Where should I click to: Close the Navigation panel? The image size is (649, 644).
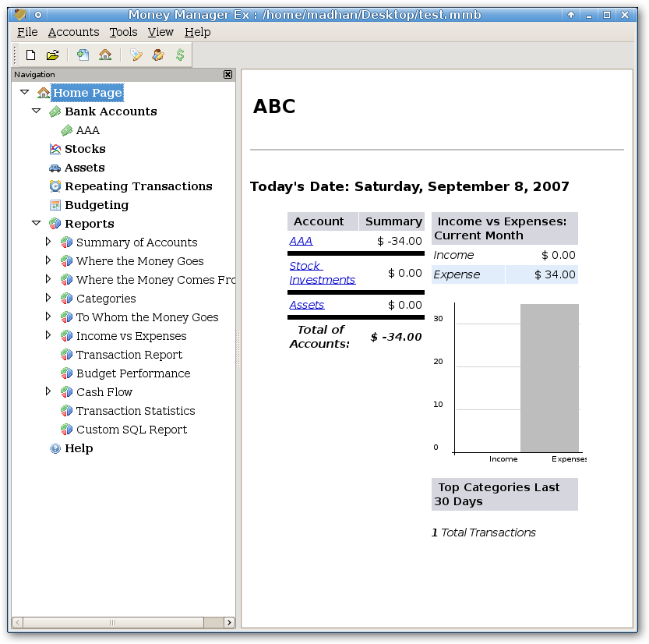click(x=228, y=74)
